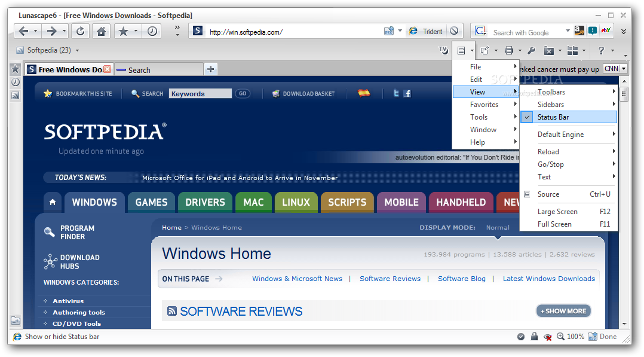Screen dimensions: 644x357
Task: Expand the Forward button history dropdown arrow
Action: tap(64, 31)
